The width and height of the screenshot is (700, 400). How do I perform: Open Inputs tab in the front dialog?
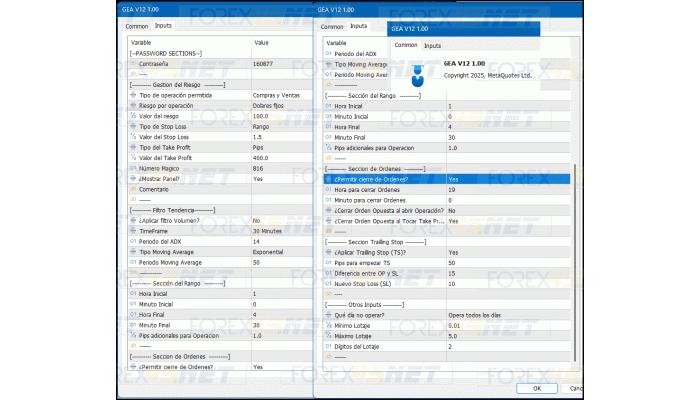coord(432,45)
